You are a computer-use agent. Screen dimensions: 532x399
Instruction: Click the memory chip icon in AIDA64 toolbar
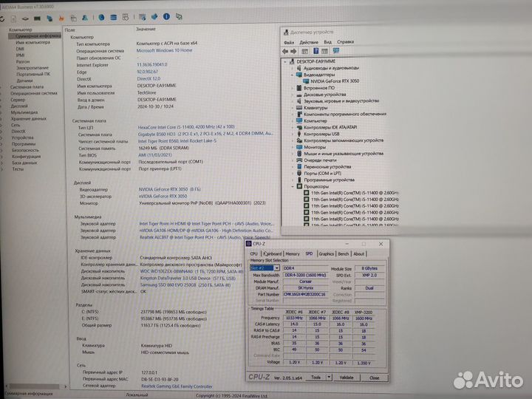click(x=37, y=18)
